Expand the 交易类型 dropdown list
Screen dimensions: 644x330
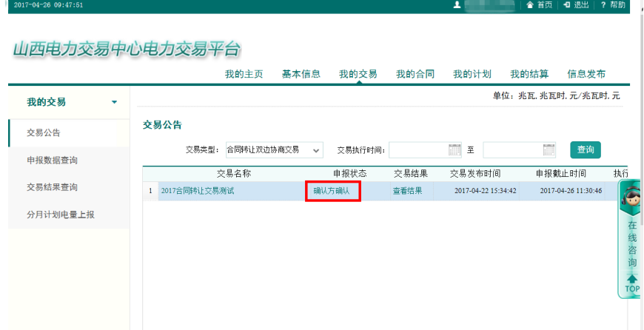pyautogui.click(x=317, y=150)
